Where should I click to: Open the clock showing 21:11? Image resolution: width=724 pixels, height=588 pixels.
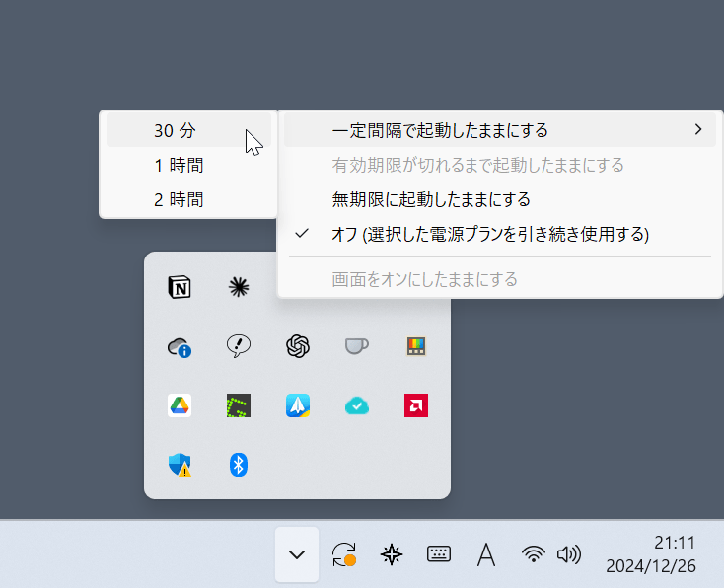pos(651,554)
